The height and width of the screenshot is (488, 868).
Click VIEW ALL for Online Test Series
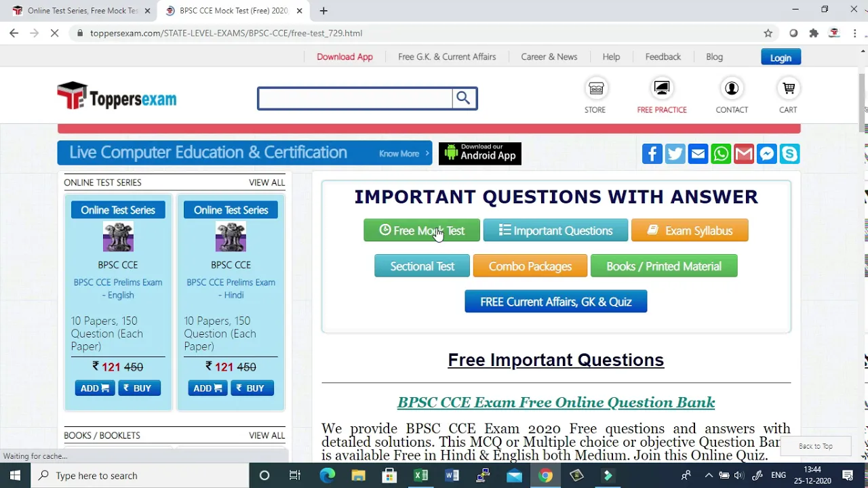(x=267, y=182)
